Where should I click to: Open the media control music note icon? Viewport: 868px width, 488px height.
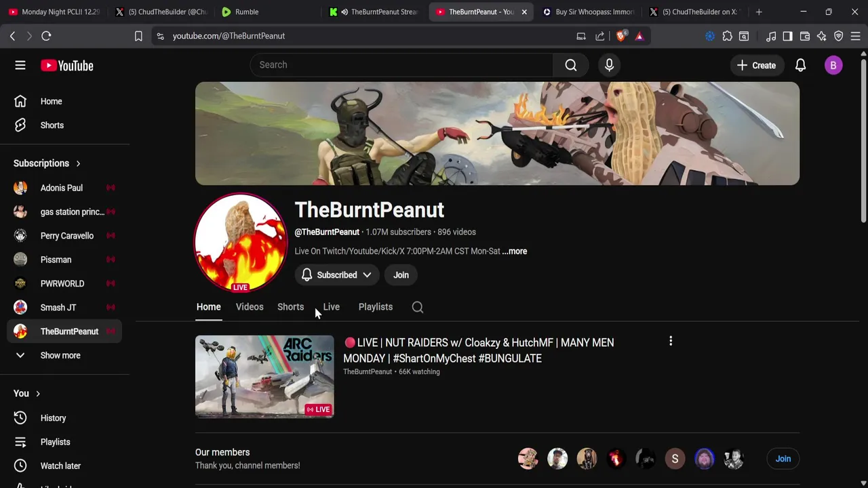[x=771, y=36]
